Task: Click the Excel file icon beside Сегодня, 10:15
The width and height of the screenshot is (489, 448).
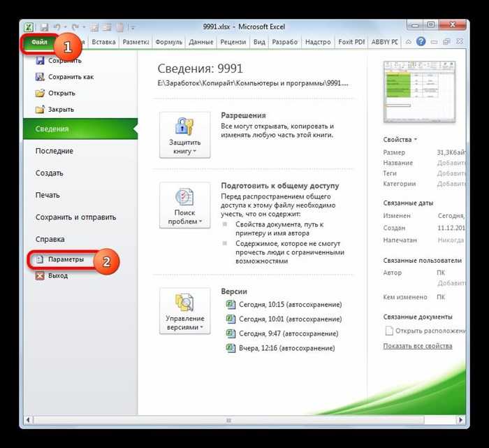Action: [231, 304]
